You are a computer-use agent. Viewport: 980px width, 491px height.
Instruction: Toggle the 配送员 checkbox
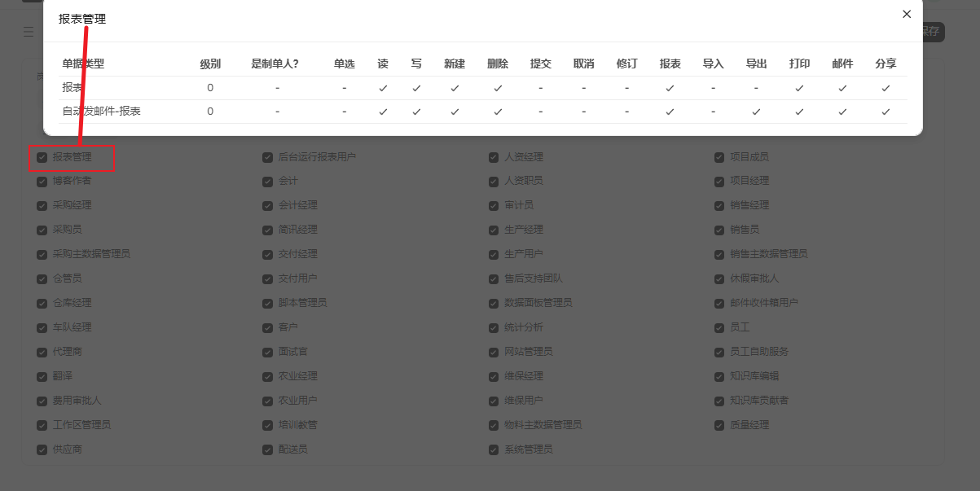click(x=267, y=449)
